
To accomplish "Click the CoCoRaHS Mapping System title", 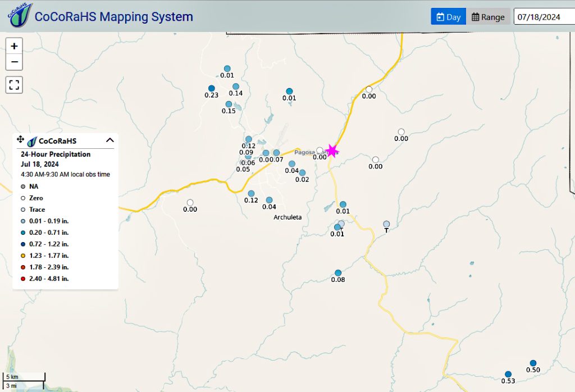I will (x=113, y=16).
